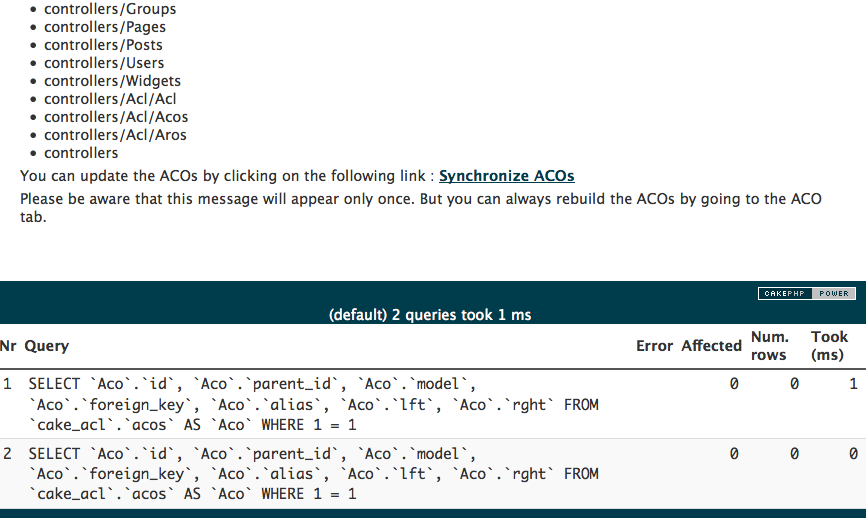Select the controllers/Acl/Acos list item
Image resolution: width=866 pixels, height=518 pixels.
click(116, 117)
